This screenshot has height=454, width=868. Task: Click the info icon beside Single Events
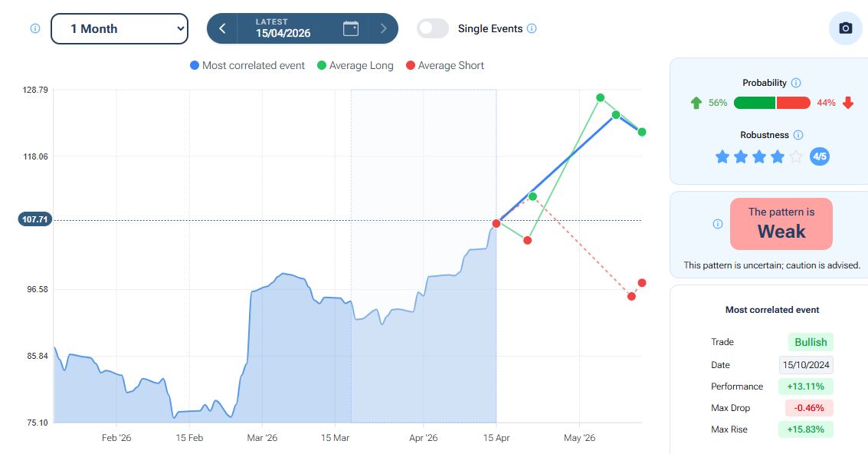(532, 28)
